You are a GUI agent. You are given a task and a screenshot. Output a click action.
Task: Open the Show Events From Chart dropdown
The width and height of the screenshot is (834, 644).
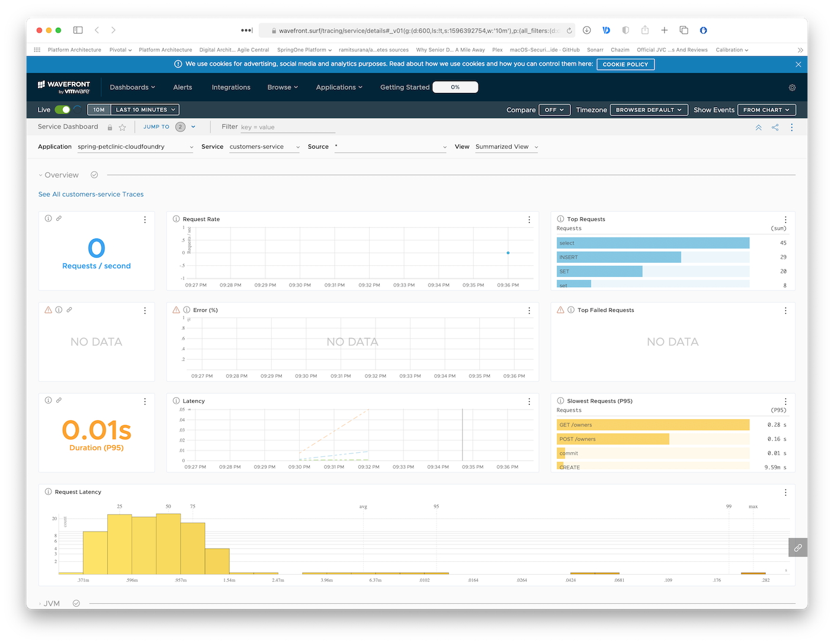point(766,110)
